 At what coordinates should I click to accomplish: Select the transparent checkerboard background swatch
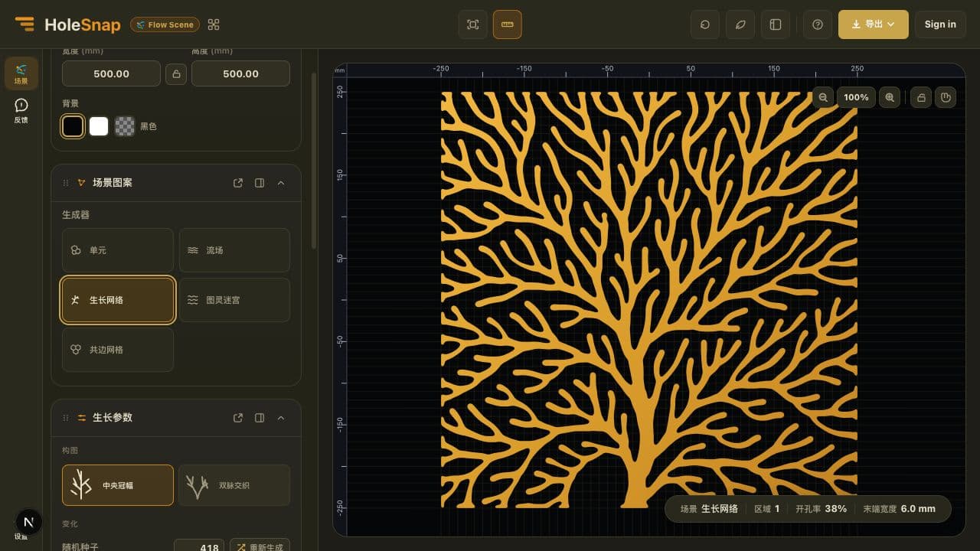125,126
